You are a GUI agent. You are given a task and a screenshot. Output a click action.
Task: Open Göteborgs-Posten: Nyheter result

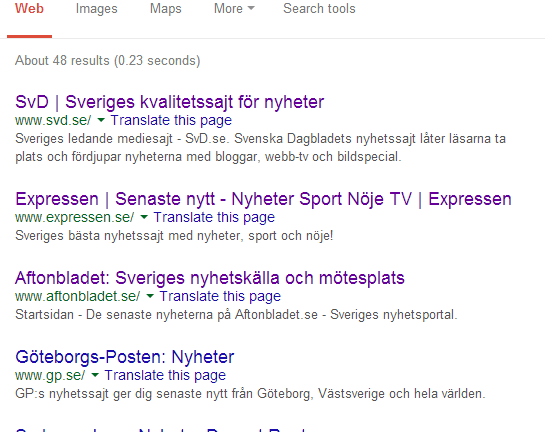(125, 357)
